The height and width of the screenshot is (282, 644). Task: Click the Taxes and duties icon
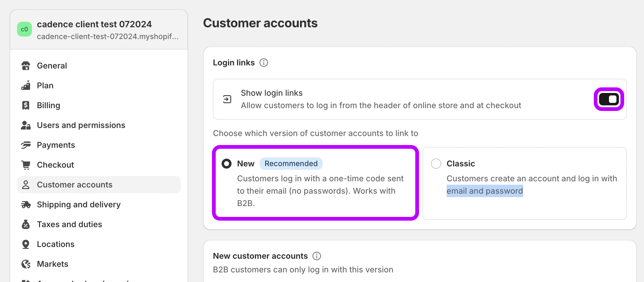[26, 224]
